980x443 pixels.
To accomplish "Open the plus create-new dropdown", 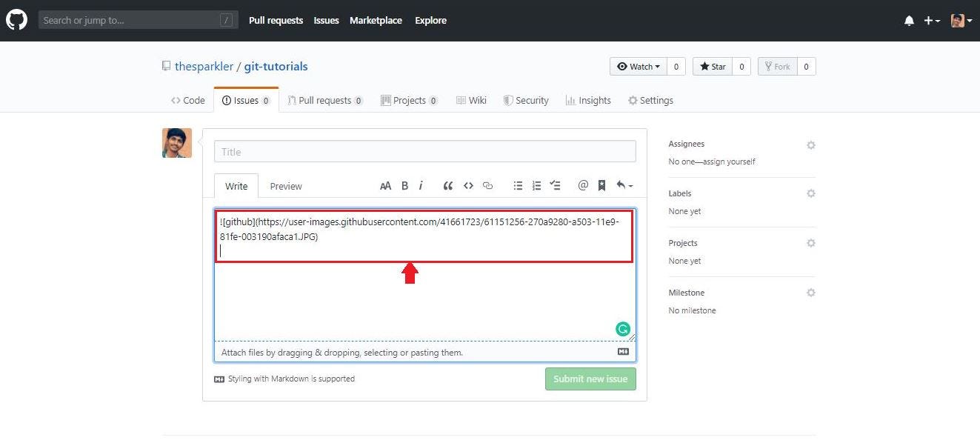I will point(932,21).
